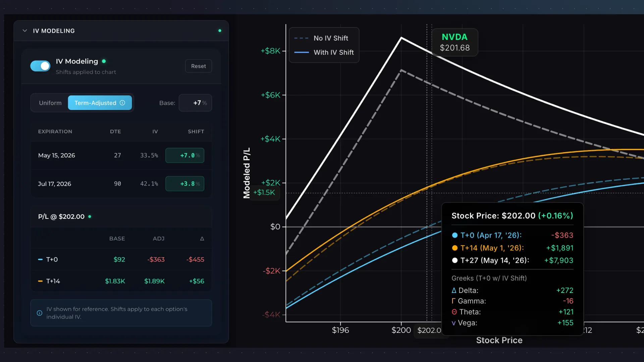Switch to Uniform shift mode
The height and width of the screenshot is (362, 644).
click(x=50, y=103)
